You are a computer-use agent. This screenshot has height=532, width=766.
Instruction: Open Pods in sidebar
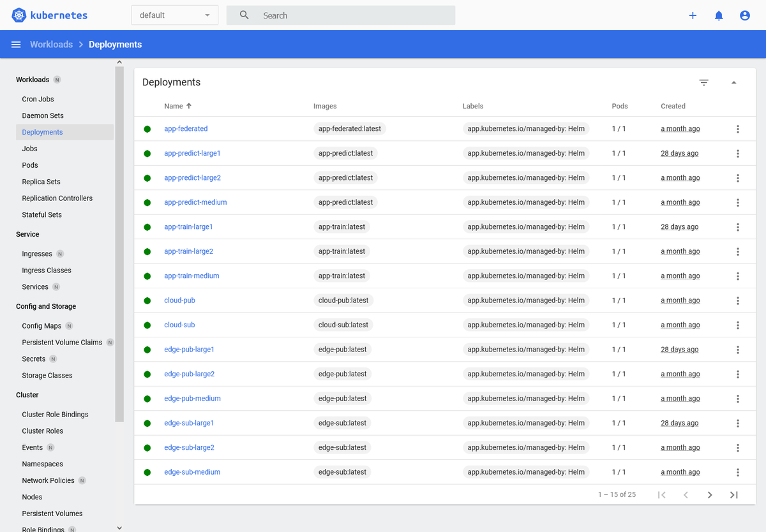coord(30,165)
